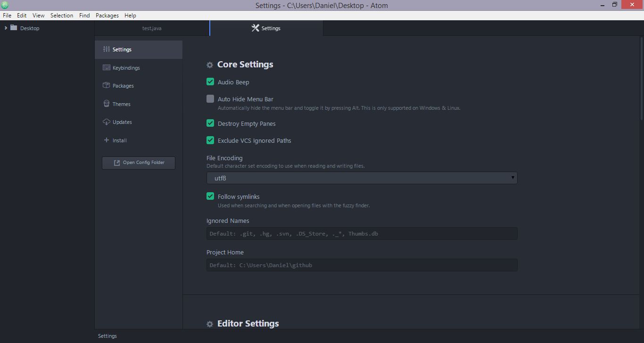644x343 pixels.
Task: Open the File Encoding utf8 dropdown
Action: 362,178
